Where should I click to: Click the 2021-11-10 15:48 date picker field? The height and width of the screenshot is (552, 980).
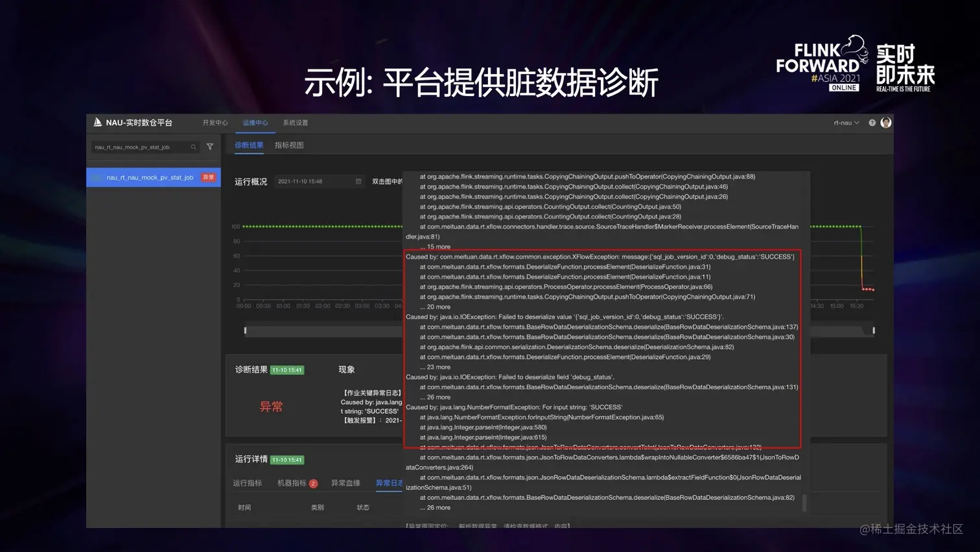(x=320, y=182)
